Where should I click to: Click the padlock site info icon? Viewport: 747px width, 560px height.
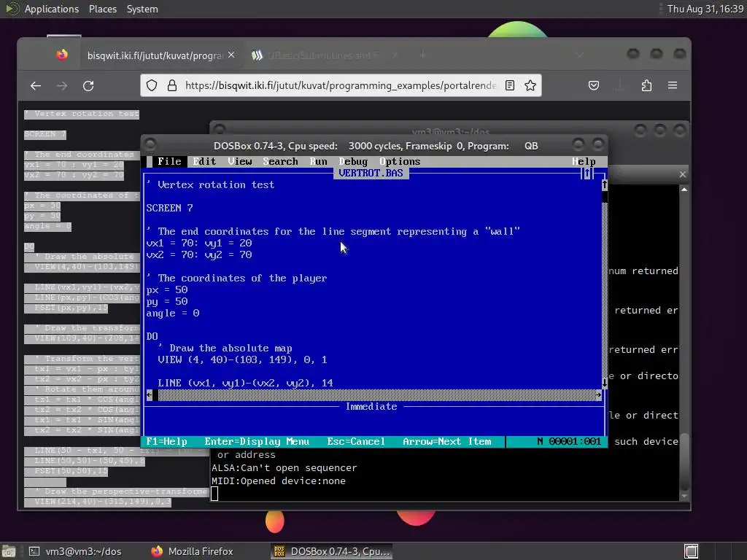coord(172,86)
